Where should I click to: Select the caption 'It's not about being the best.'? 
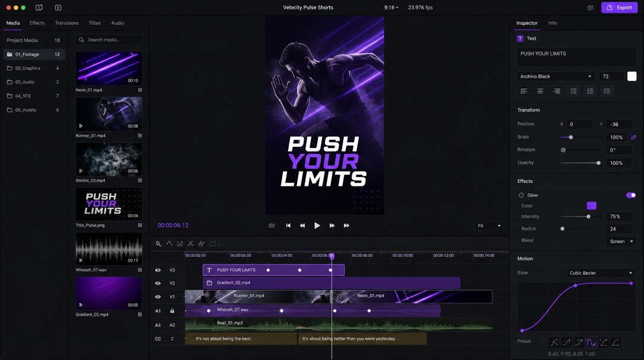coord(241,339)
